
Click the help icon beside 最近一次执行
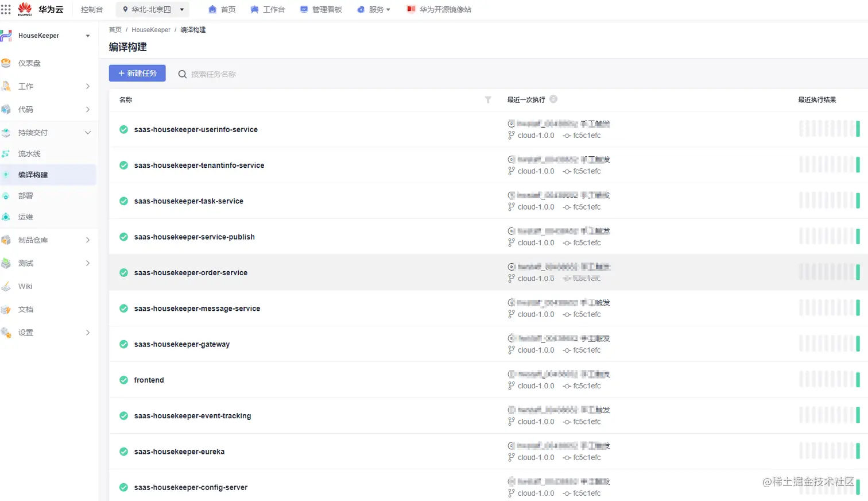coord(553,99)
